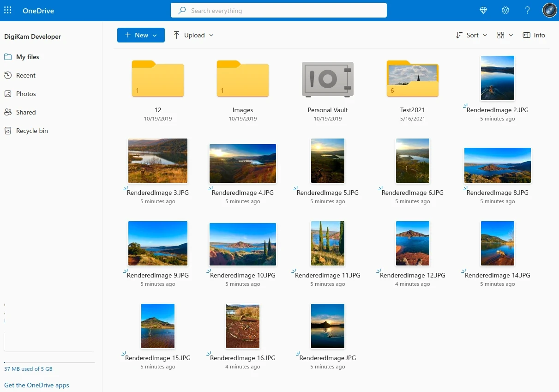Open the Personal Vault safe icon
The height and width of the screenshot is (392, 559).
[327, 79]
